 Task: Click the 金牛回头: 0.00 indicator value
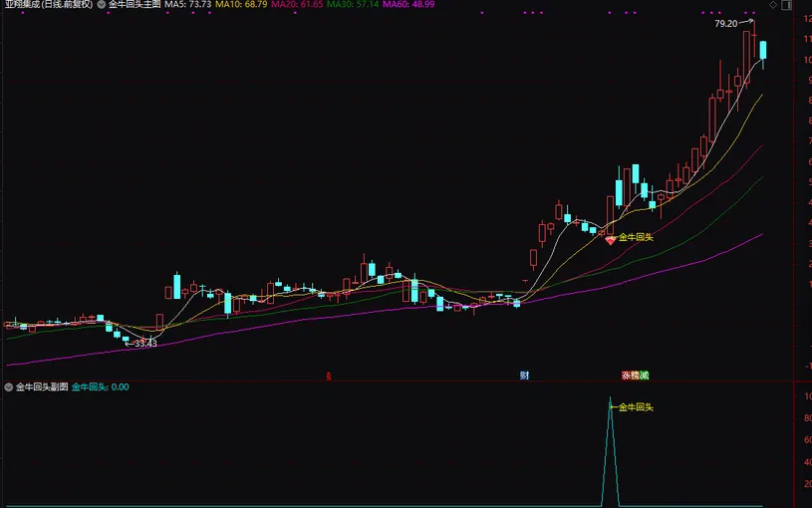pyautogui.click(x=100, y=386)
